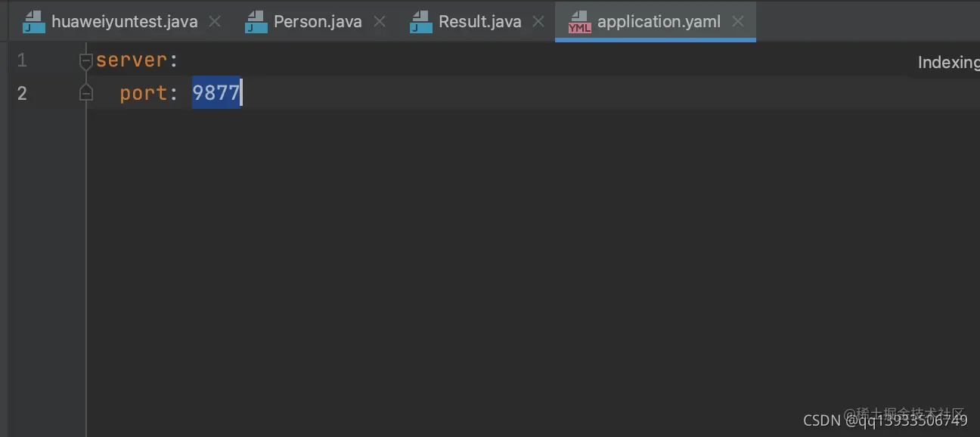Click the selected value 9877
Screen dimensions: 980x437
(x=216, y=93)
